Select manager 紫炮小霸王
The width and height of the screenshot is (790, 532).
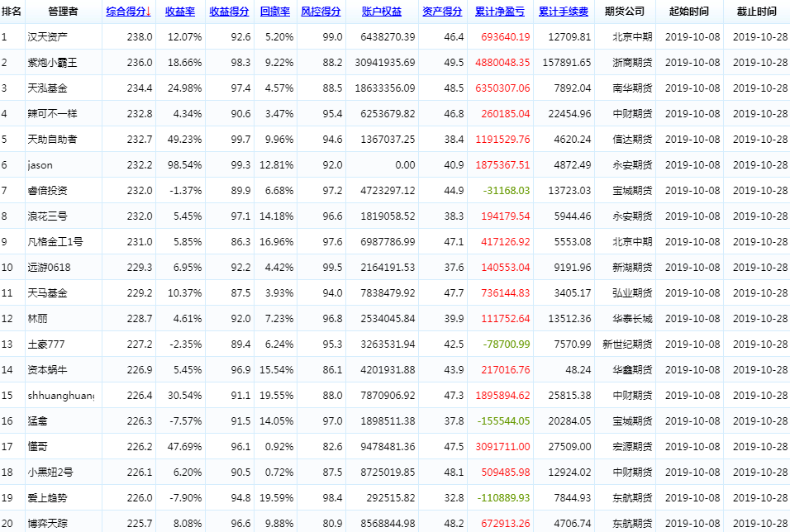(x=52, y=63)
